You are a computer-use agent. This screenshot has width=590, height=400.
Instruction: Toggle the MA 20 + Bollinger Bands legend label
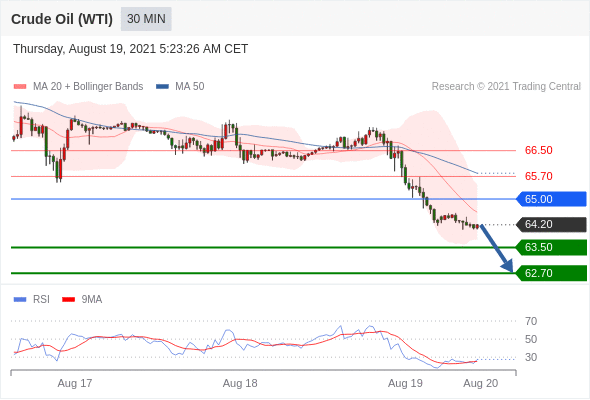(x=88, y=87)
